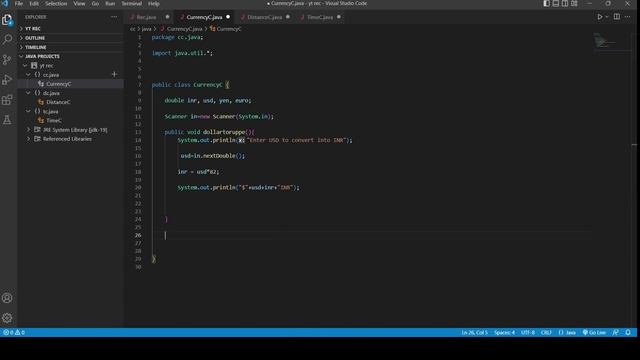Image resolution: width=640 pixels, height=360 pixels.
Task: Open the Go menu
Action: pyautogui.click(x=95, y=3)
